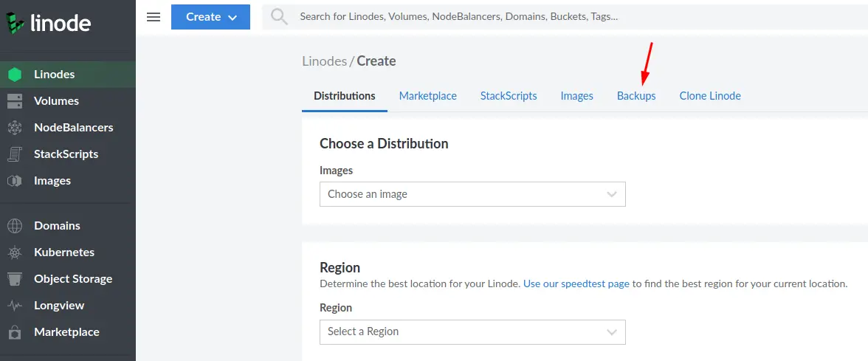The width and height of the screenshot is (868, 361).
Task: Click the Object Storage bucket icon
Action: [15, 279]
